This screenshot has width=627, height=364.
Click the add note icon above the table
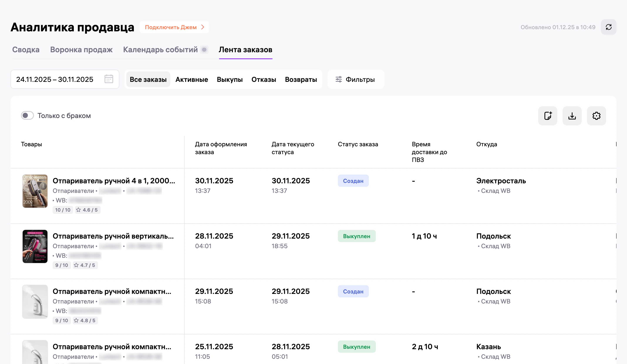548,116
